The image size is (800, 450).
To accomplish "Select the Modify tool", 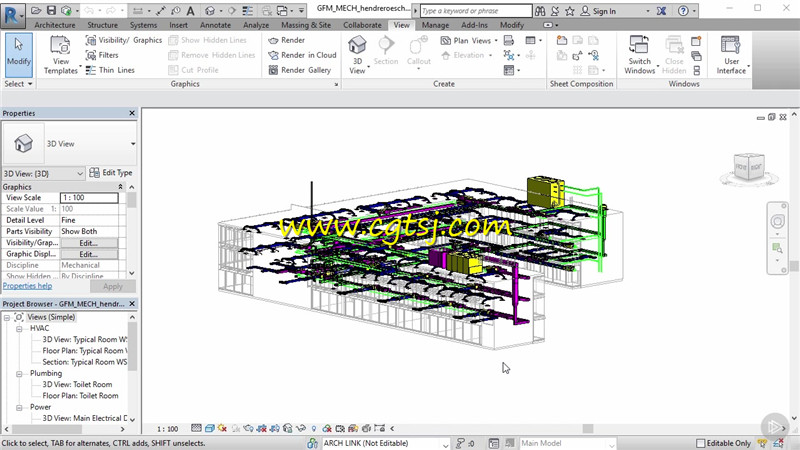I will point(19,55).
